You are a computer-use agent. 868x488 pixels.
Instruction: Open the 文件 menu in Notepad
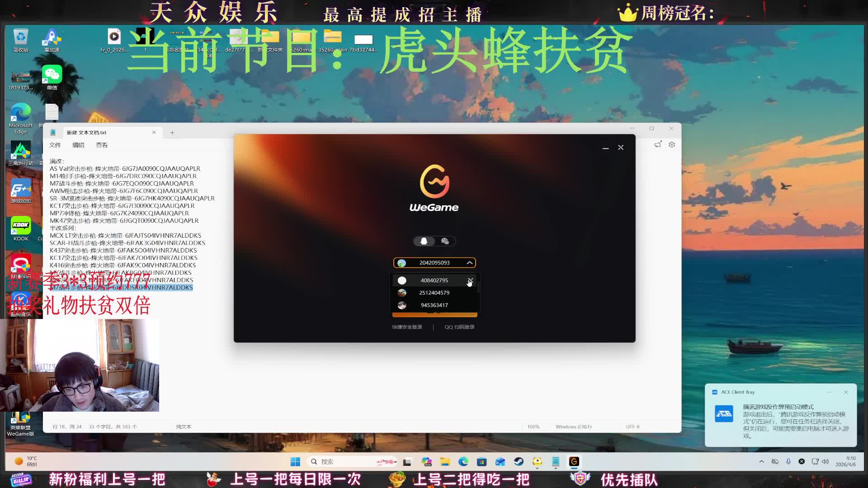tap(55, 145)
